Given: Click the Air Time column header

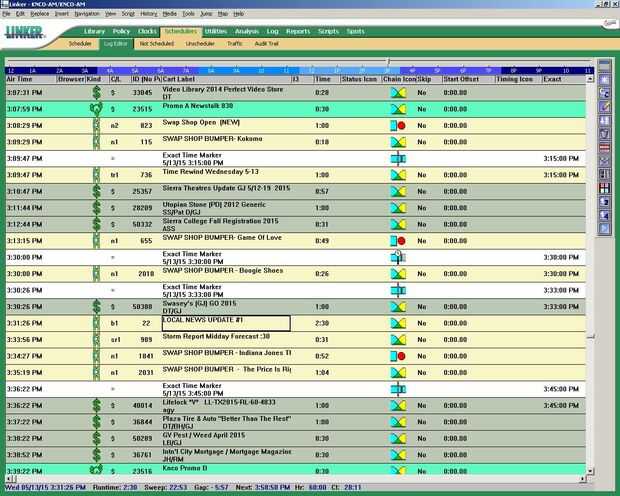Looking at the screenshot, I should point(30,80).
